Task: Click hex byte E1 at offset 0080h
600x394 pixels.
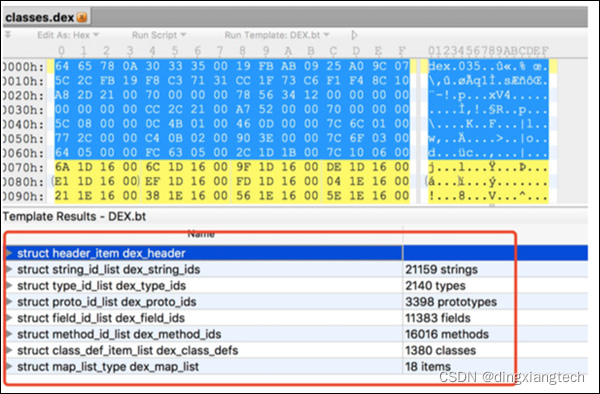Action: (62, 181)
